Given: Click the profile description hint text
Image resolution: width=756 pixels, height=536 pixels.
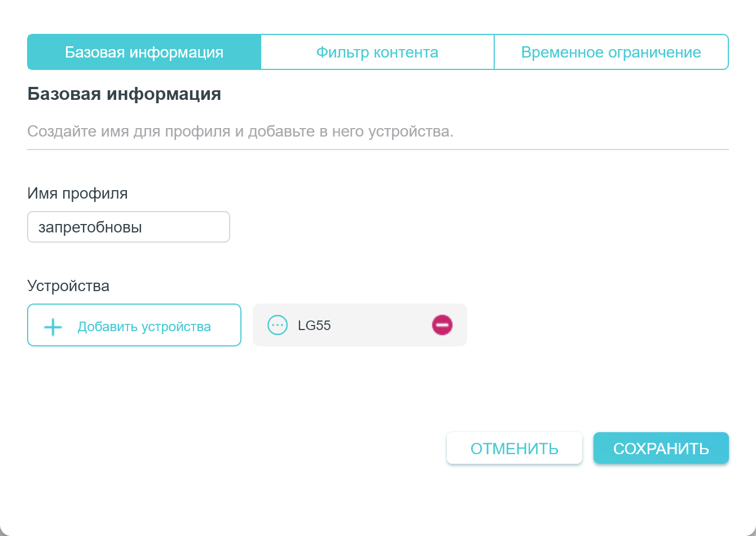Looking at the screenshot, I should [x=240, y=132].
